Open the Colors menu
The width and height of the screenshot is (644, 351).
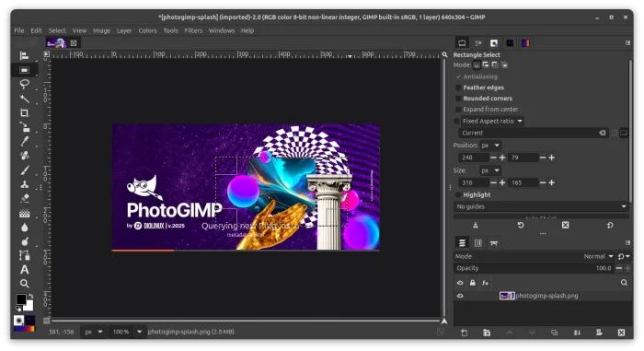[147, 30]
